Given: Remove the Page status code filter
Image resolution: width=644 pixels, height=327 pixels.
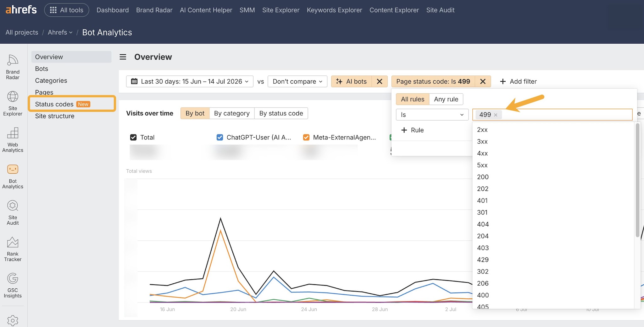Looking at the screenshot, I should (483, 81).
